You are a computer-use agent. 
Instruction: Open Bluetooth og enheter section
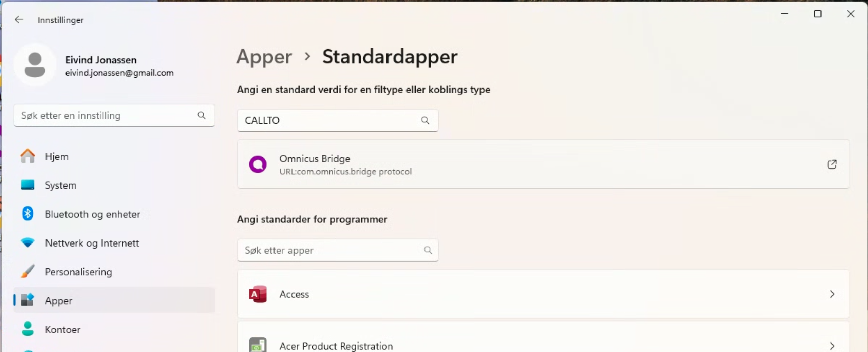[x=93, y=214]
